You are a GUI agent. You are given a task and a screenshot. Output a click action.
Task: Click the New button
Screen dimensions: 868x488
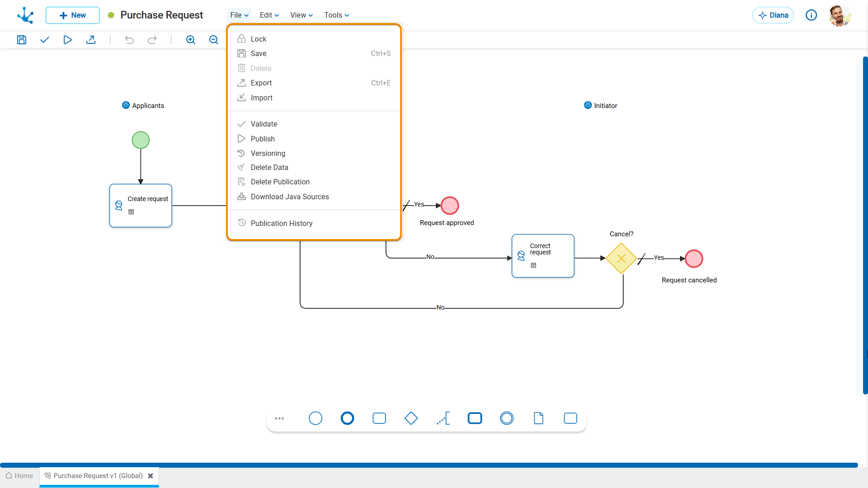tap(72, 15)
